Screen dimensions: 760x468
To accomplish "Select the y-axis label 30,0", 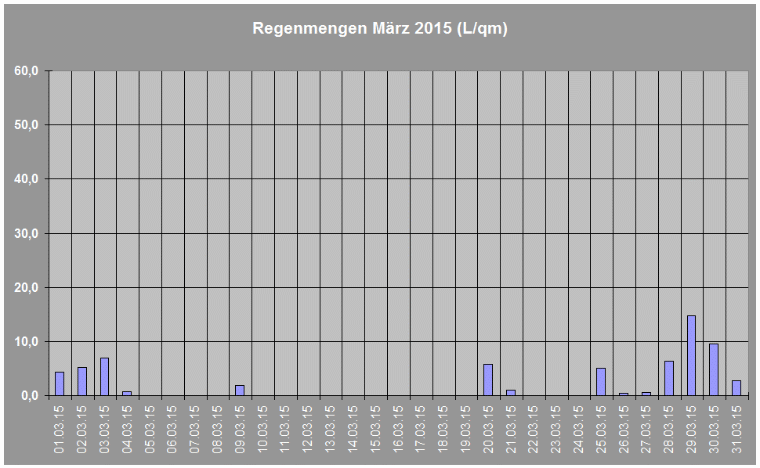I will (x=26, y=234).
